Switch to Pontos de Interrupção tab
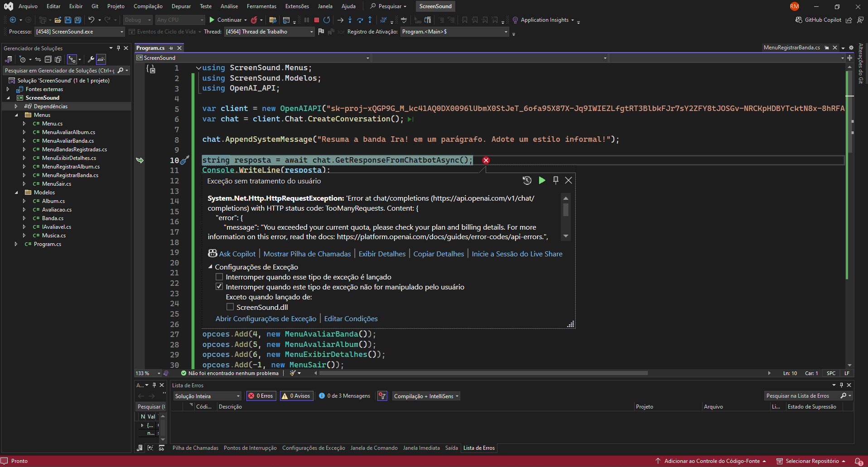The image size is (868, 467). tap(250, 448)
